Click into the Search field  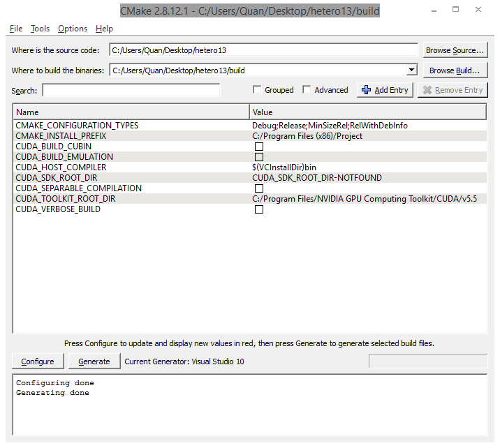[131, 90]
